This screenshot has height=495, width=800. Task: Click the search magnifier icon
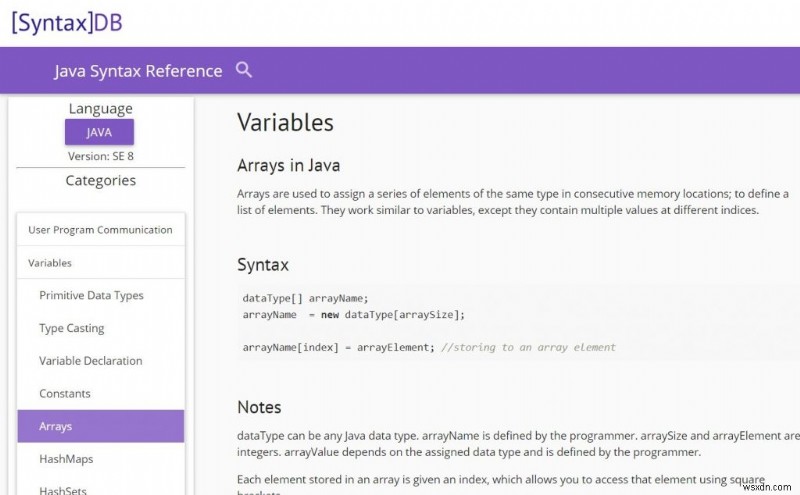point(244,70)
